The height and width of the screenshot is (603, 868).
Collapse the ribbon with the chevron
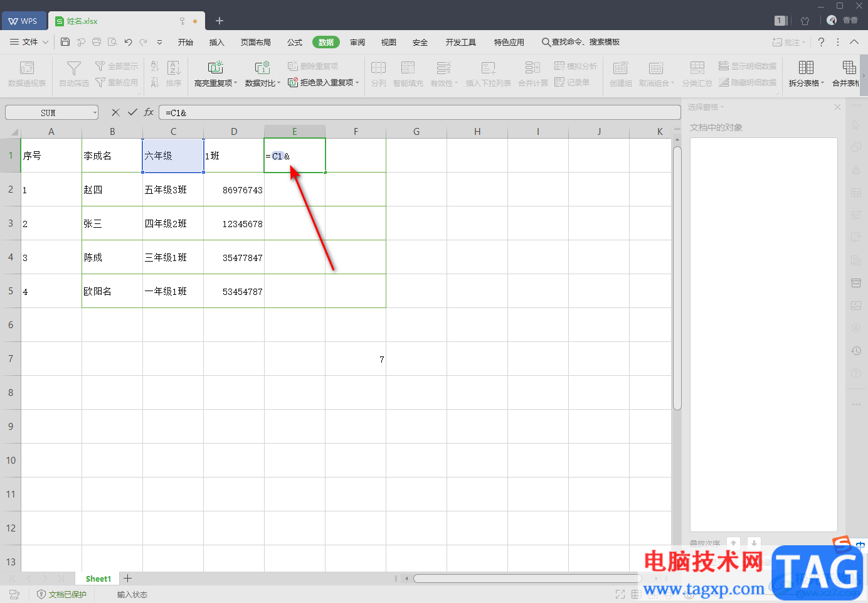(854, 42)
